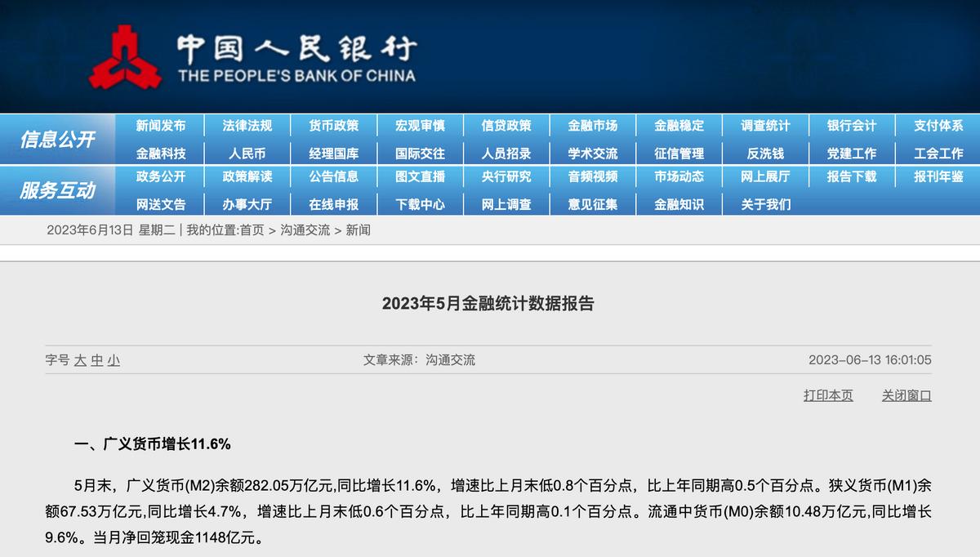
Task: Open the 调查统计 section
Action: [766, 126]
